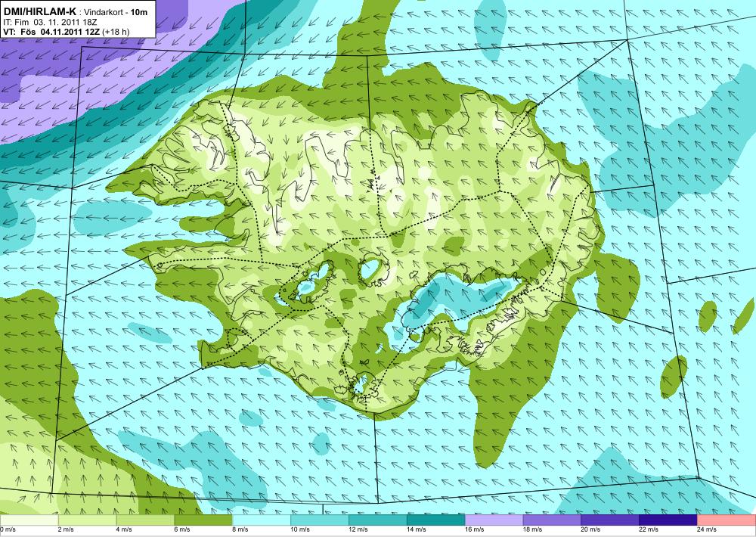
Task: Click the '14 m/s' legend label
Action: (x=416, y=529)
